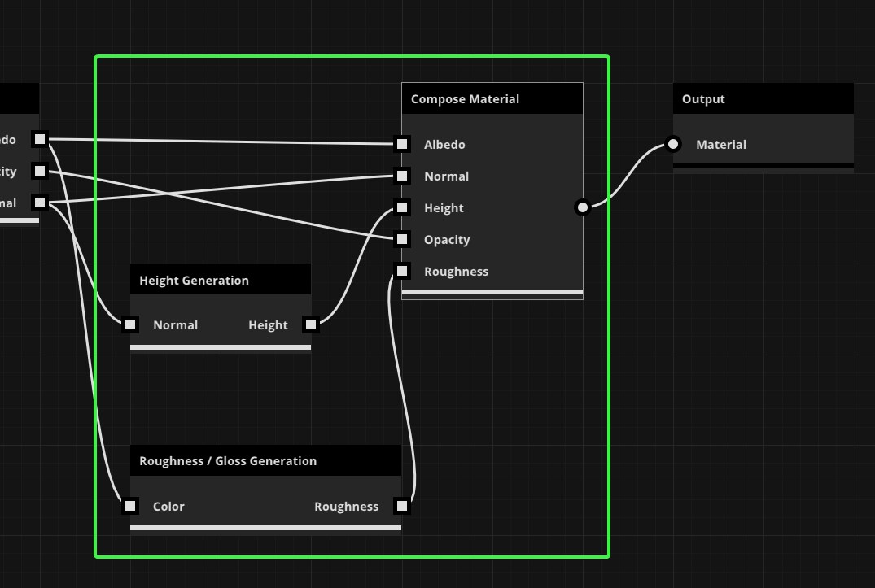The image size is (875, 588).
Task: Select the Compose Material node by its title bar
Action: [x=492, y=99]
